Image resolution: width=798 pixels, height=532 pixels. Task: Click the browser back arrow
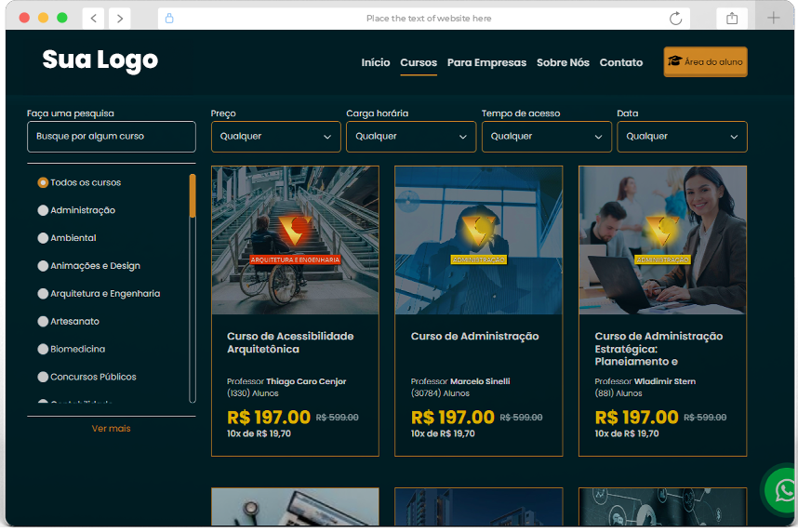click(94, 18)
